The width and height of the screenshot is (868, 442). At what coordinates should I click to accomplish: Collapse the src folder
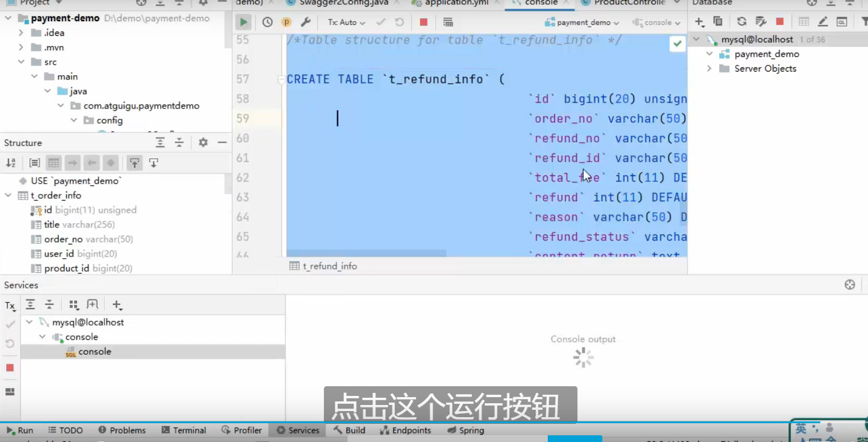(21, 62)
